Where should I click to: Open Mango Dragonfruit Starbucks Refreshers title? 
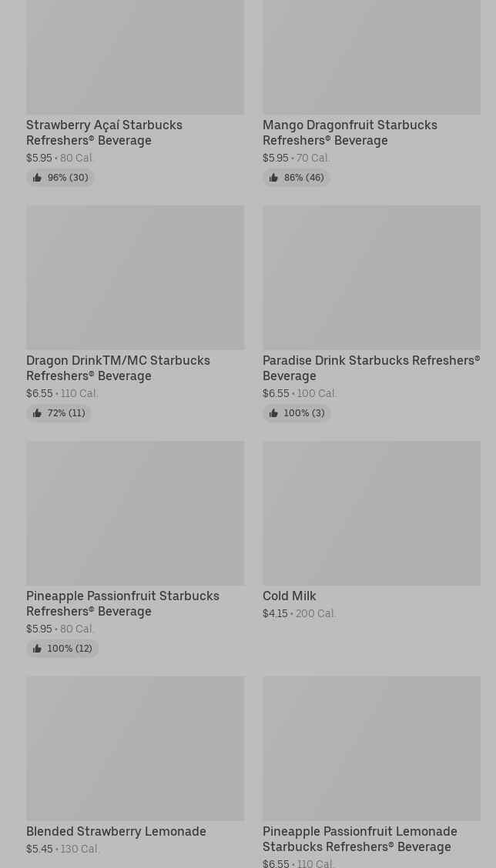tap(350, 132)
